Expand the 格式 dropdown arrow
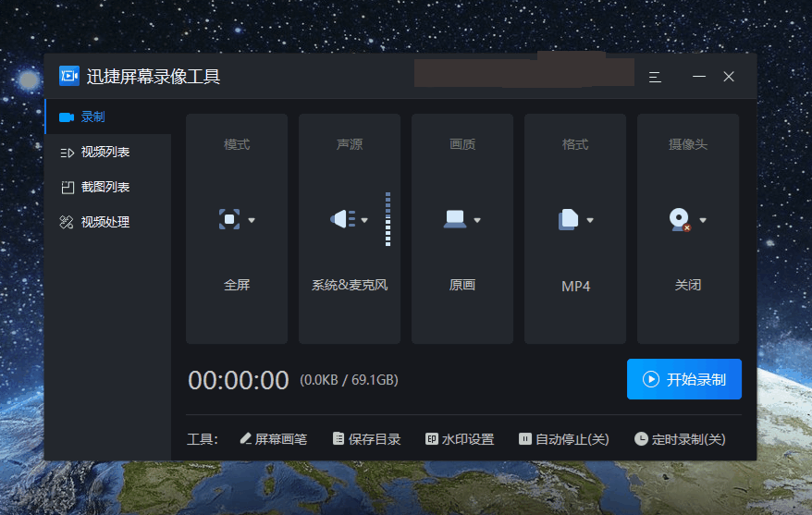The width and height of the screenshot is (812, 515). click(x=590, y=220)
